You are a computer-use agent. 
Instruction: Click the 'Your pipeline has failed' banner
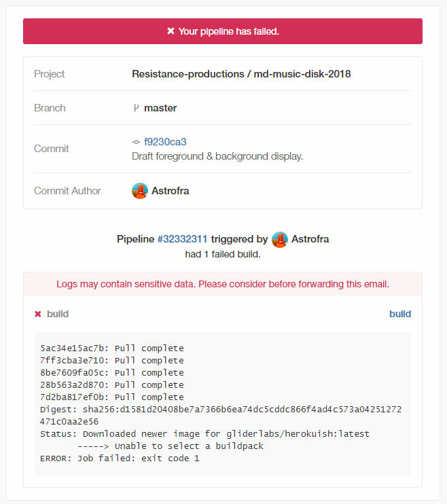(223, 31)
